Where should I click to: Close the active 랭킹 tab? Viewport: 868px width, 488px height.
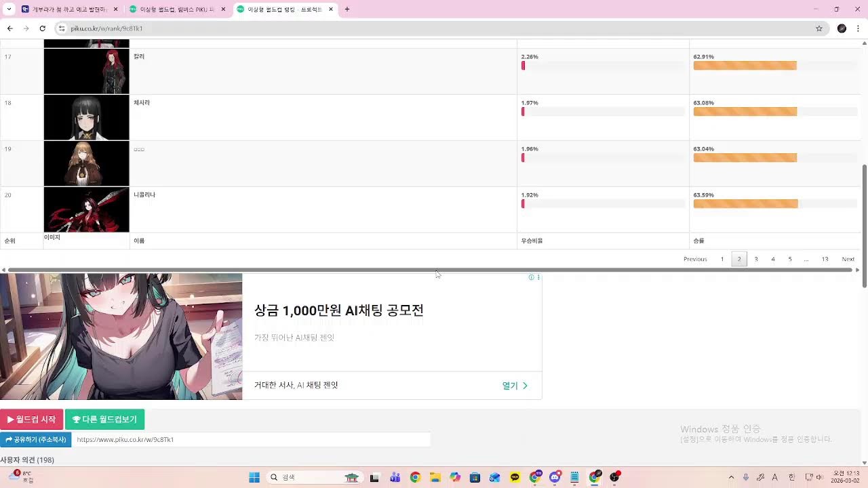[x=331, y=9]
